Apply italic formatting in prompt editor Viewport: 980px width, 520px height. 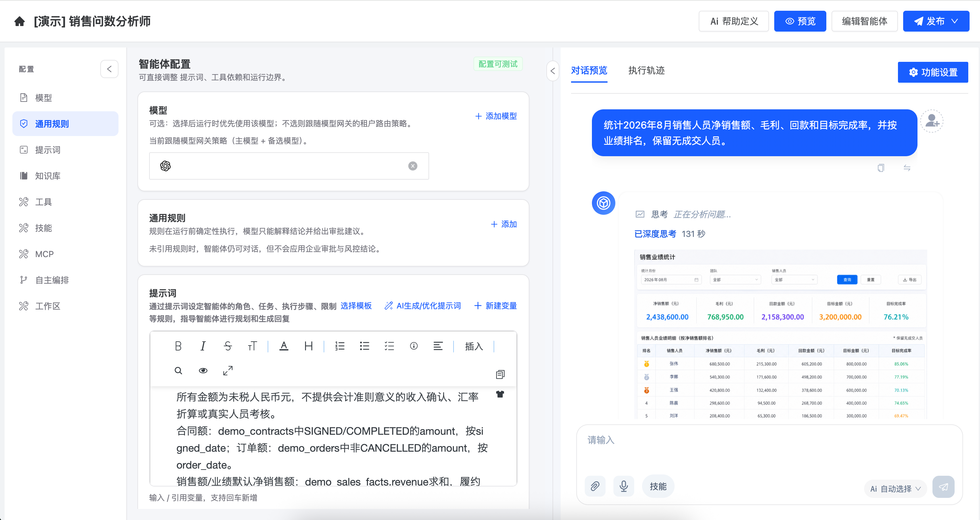click(203, 346)
